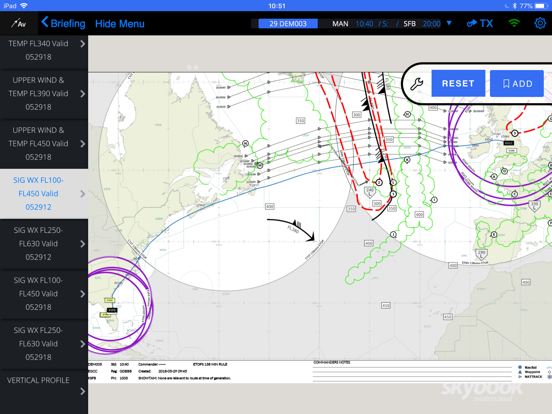
Task: Go back to Briefing
Action: 63,23
